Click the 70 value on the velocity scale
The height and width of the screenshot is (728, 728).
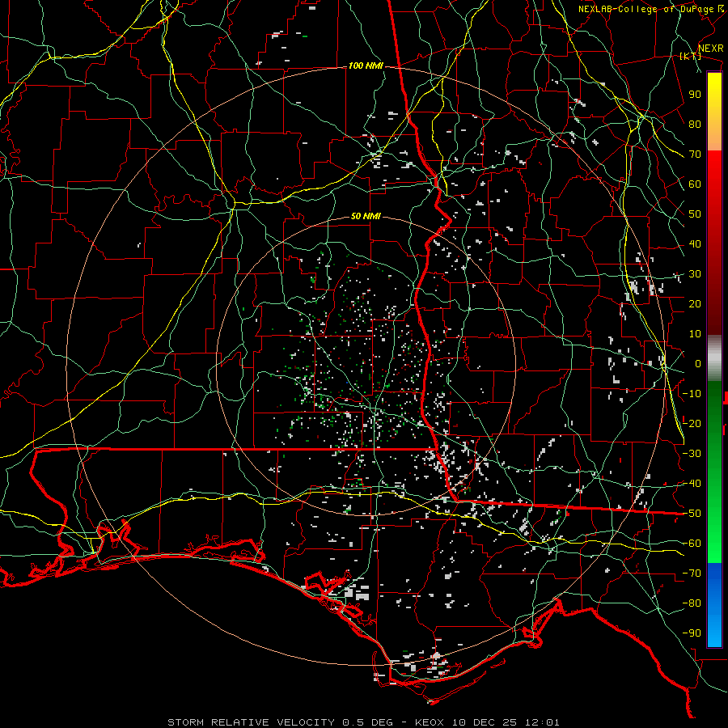[695, 154]
